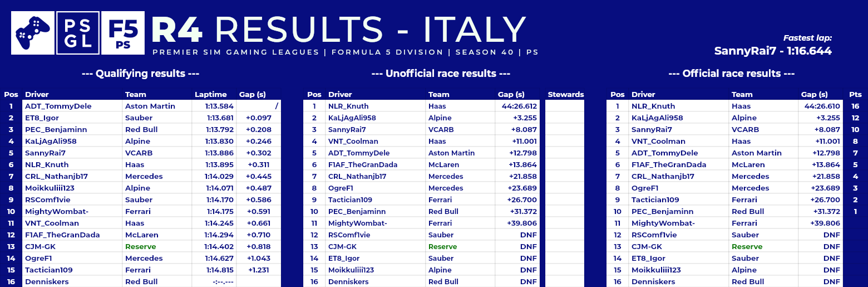The width and height of the screenshot is (868, 287).
Task: Click the F5 PS division badge
Action: click(123, 32)
